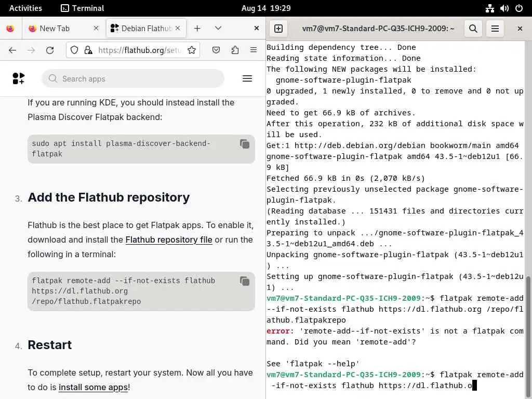This screenshot has width=532, height=399.
Task: Open Flathub site navigation menu
Action: click(247, 79)
